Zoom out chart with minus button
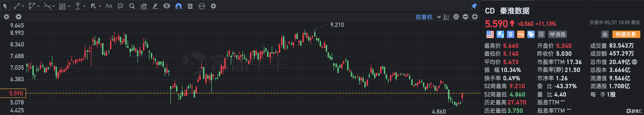The image size is (644, 115). coord(465,17)
